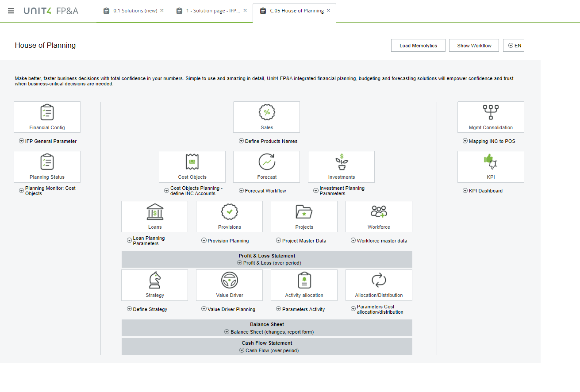This screenshot has height=392, width=580.
Task: Expand the Balance Sheet changes dropdown arrow
Action: click(227, 332)
